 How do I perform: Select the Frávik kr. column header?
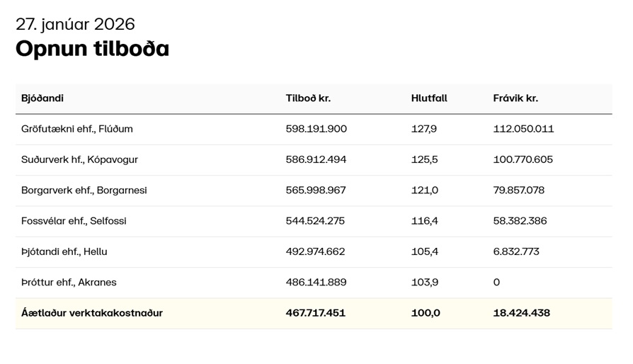(515, 98)
